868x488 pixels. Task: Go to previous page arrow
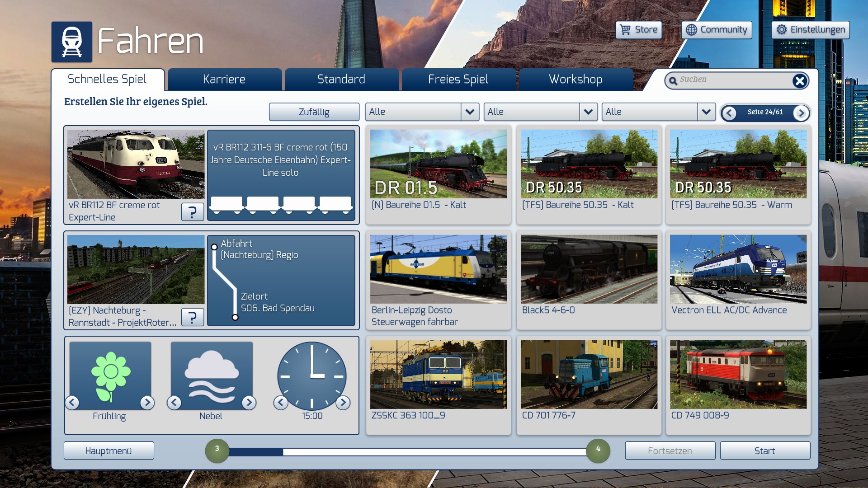pyautogui.click(x=729, y=113)
